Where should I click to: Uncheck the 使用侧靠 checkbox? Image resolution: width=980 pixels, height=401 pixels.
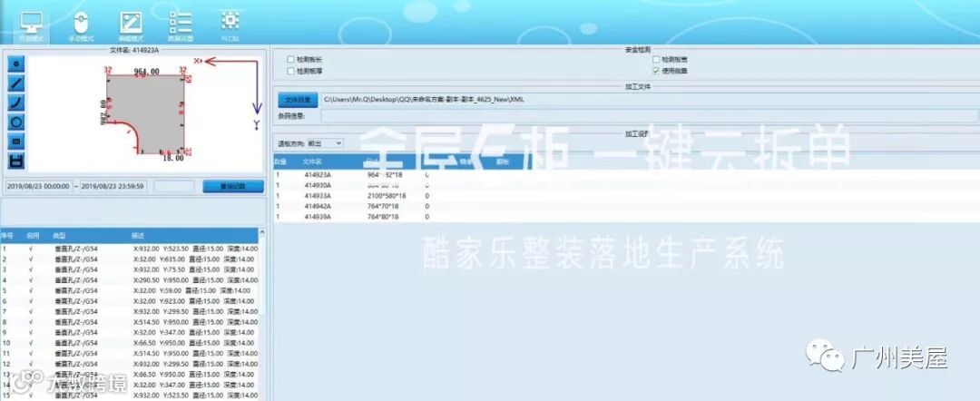click(656, 71)
